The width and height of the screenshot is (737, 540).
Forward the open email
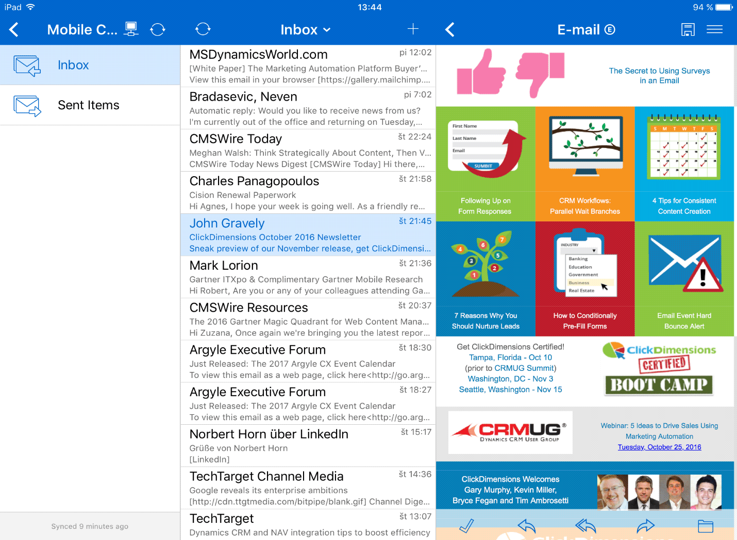point(646,525)
